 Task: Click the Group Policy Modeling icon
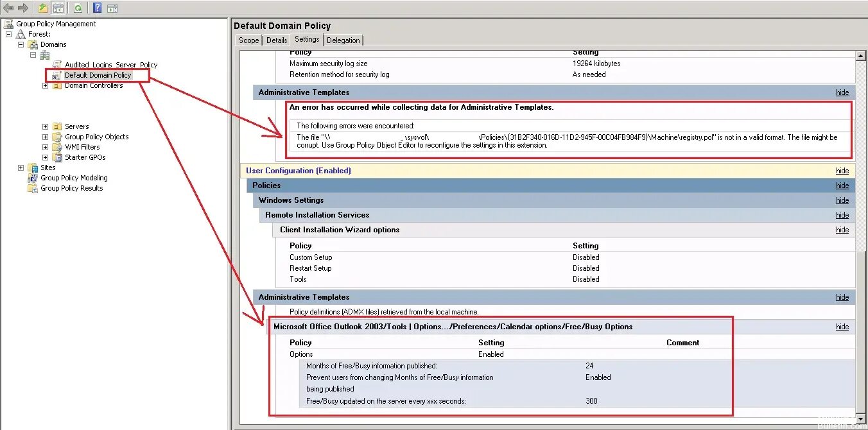click(33, 178)
